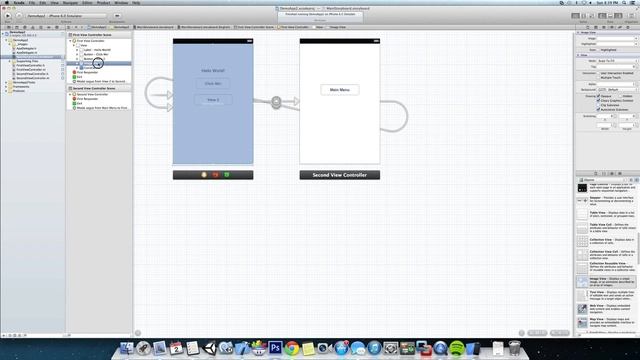
Task: Open the Product menu
Action: [103, 2]
